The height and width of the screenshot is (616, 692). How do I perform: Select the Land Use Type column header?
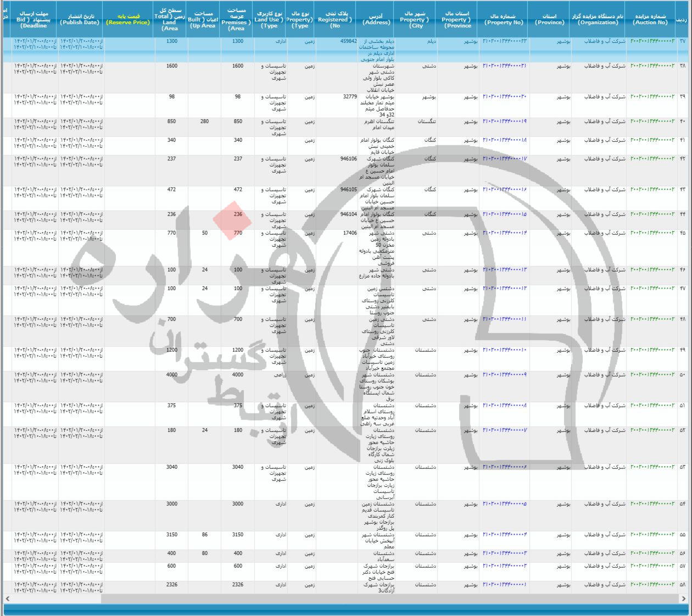click(x=269, y=19)
